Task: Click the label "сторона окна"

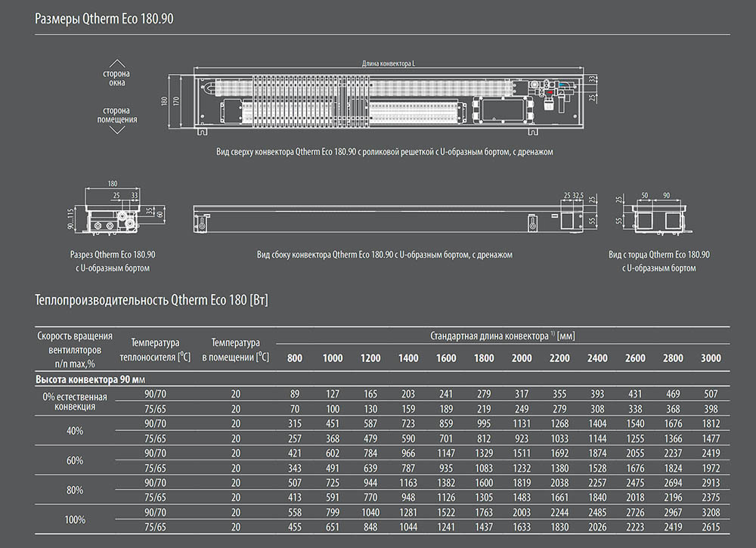Action: [116, 78]
